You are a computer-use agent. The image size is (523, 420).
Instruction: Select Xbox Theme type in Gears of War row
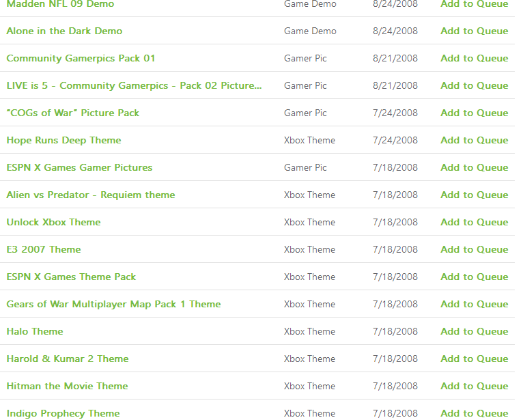[x=309, y=305]
